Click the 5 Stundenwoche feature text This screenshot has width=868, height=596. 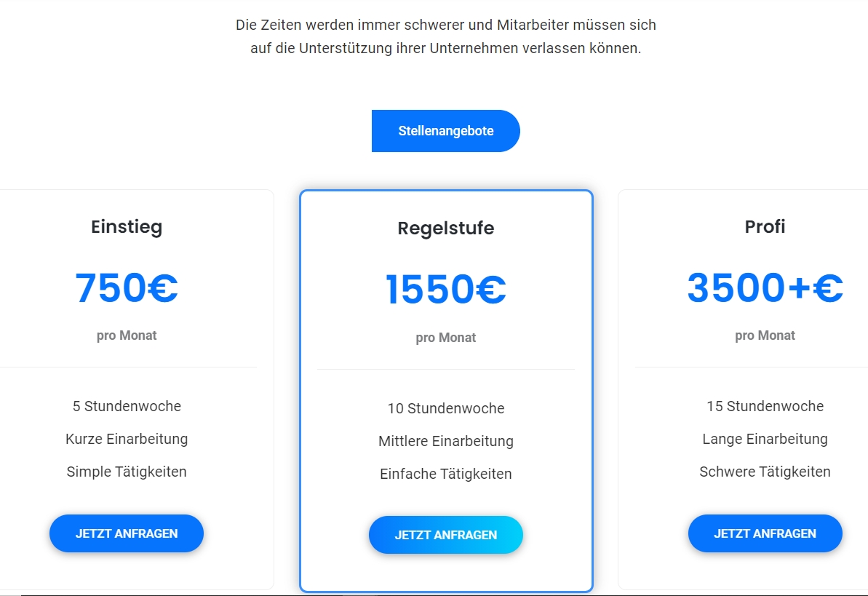pos(127,406)
